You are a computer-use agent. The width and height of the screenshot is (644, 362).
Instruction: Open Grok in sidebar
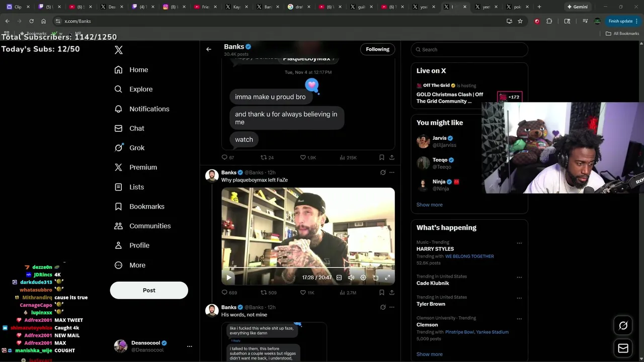coord(129,148)
